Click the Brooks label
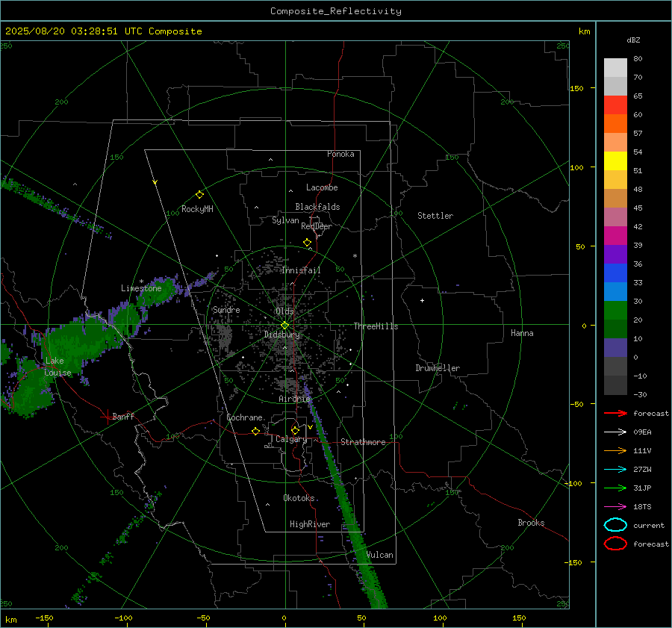 pyautogui.click(x=531, y=523)
